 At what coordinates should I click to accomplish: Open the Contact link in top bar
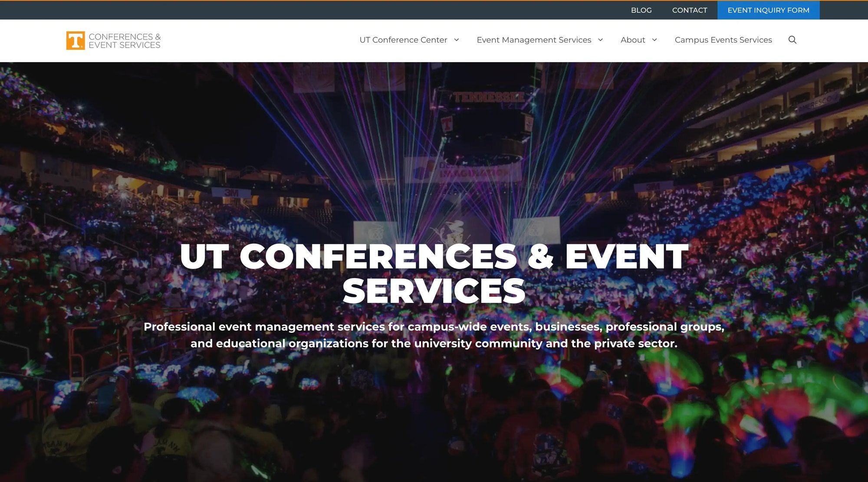click(689, 10)
